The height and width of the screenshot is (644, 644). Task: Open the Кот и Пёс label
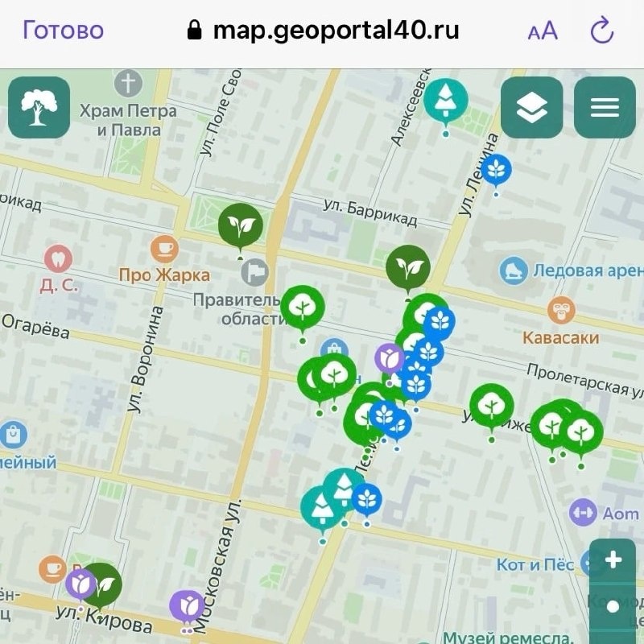tap(535, 565)
